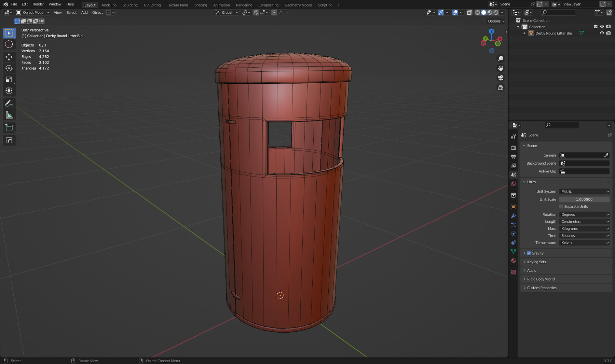Select the Move tool in the toolbar
The height and width of the screenshot is (364, 615).
coord(9,57)
